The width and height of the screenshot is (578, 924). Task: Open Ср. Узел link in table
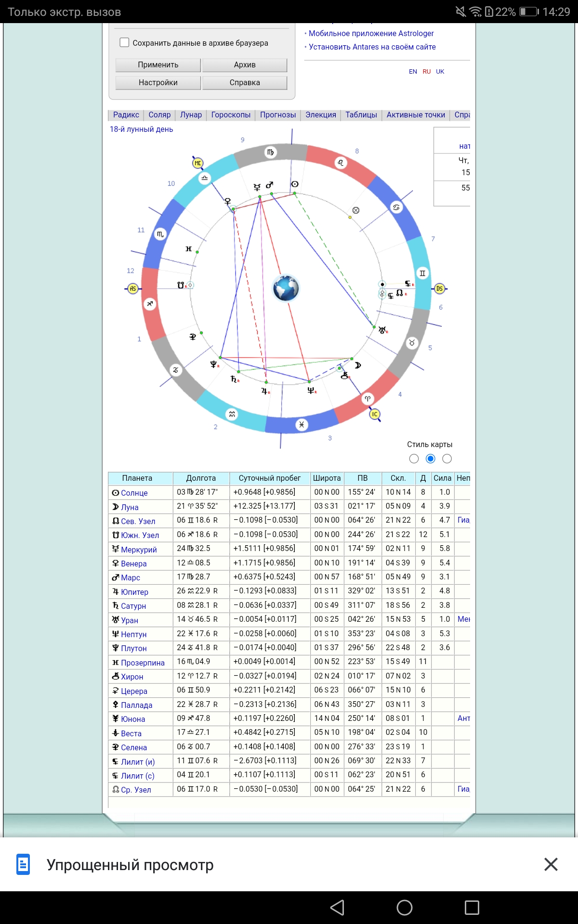[136, 790]
